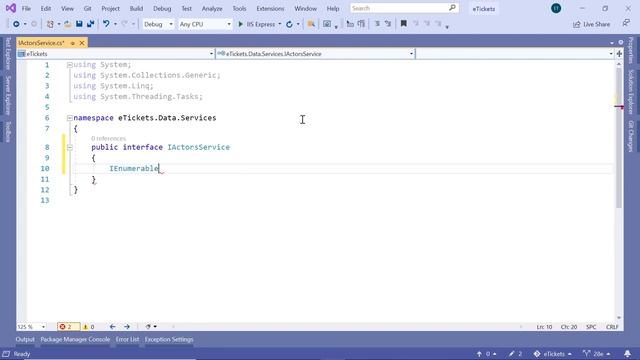640x360 pixels.
Task: Open the Analyze menu
Action: 212,9
